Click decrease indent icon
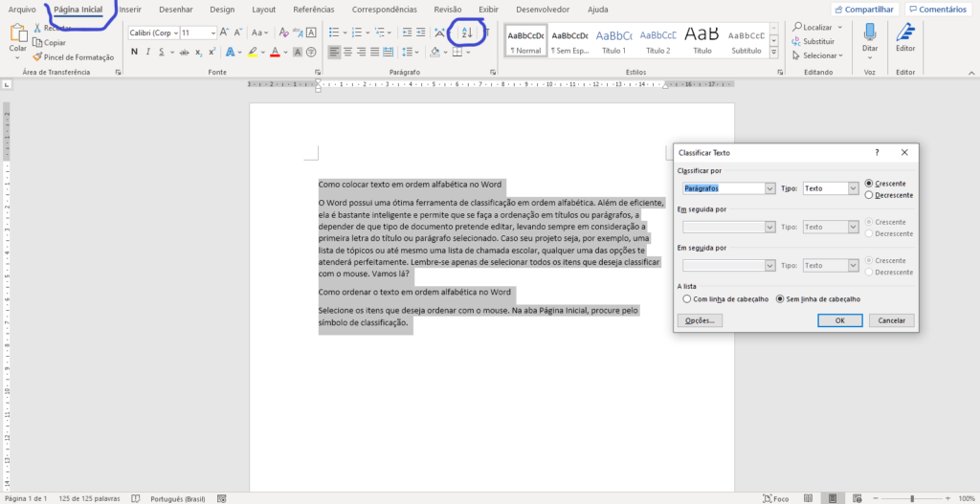 click(x=408, y=33)
